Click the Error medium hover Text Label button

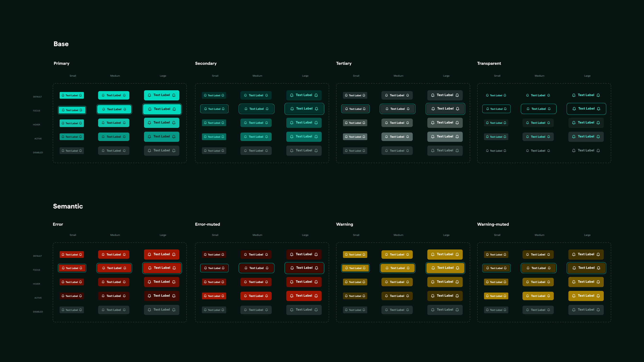click(x=114, y=282)
